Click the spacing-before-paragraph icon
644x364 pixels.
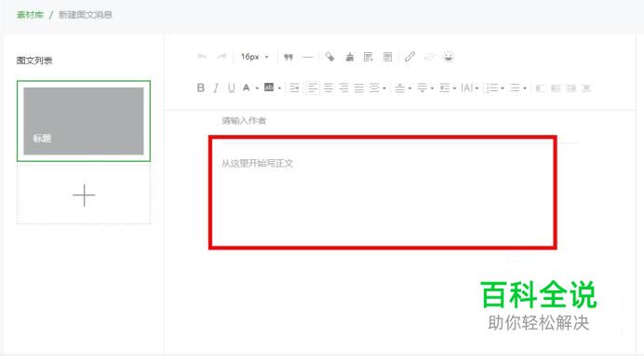399,88
